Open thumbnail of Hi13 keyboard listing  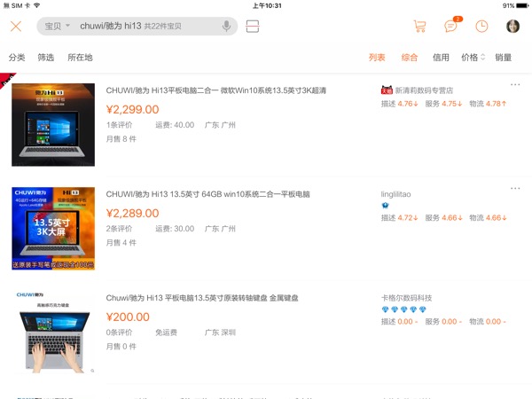(x=53, y=332)
